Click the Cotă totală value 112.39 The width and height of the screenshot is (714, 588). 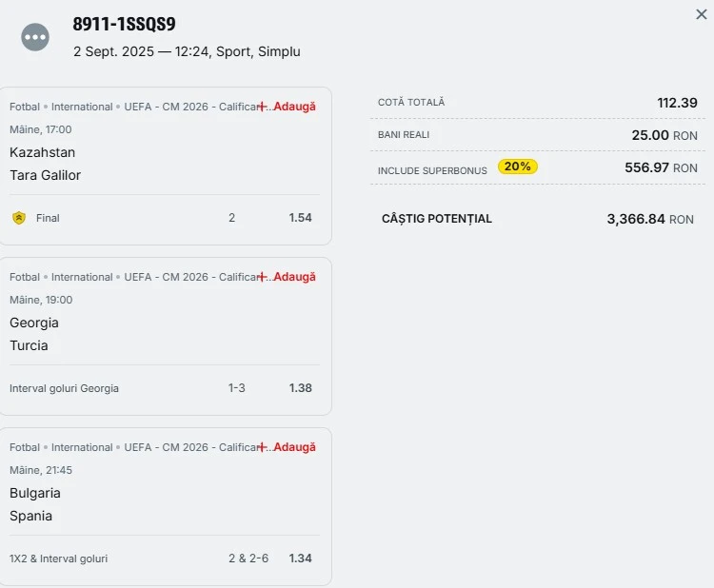677,103
